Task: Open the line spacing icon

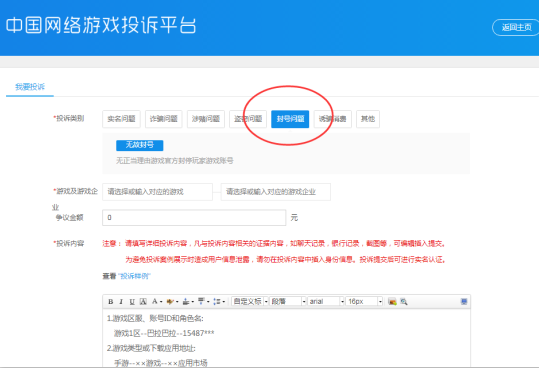Action: point(217,302)
